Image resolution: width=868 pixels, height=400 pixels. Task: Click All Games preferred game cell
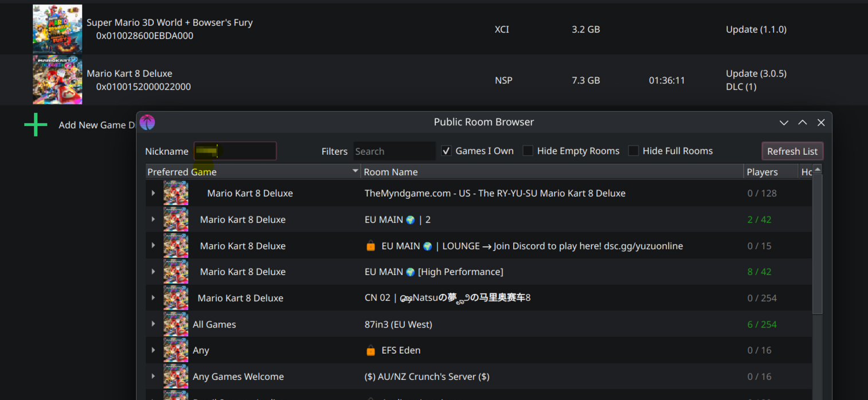(214, 324)
